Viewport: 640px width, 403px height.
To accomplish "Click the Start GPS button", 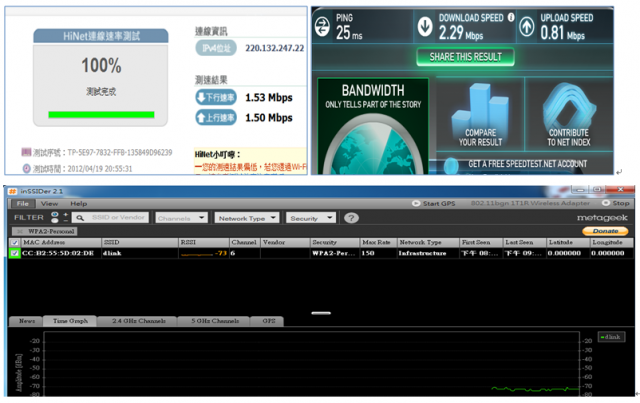I will pos(434,203).
